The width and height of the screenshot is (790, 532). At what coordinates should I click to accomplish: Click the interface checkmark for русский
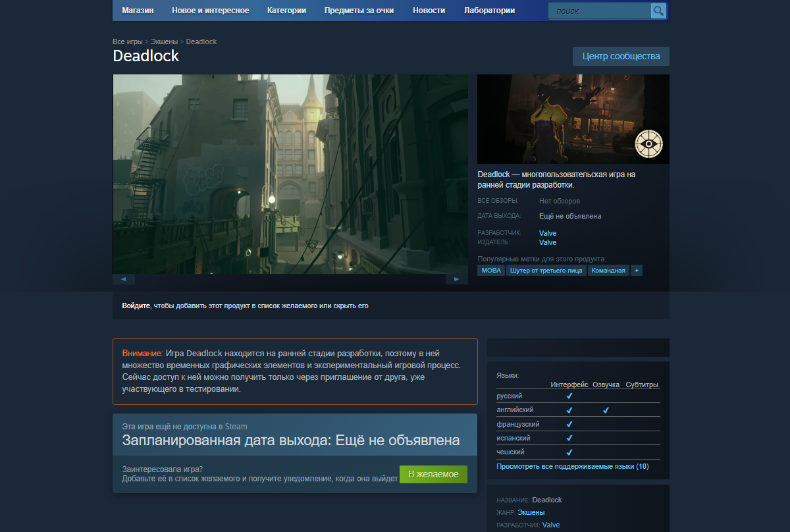coord(569,396)
